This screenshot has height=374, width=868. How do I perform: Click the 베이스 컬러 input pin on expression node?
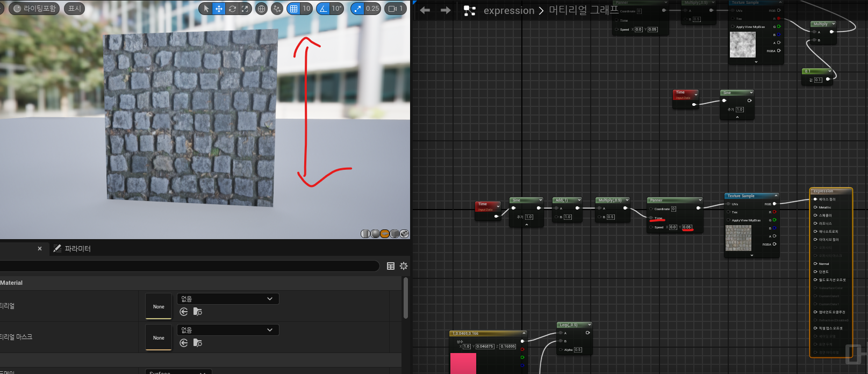pyautogui.click(x=815, y=199)
